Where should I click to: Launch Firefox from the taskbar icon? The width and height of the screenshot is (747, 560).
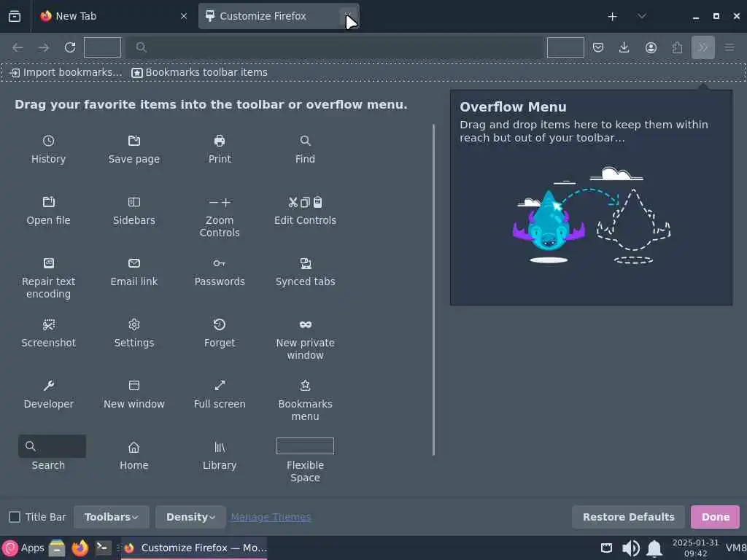click(80, 548)
